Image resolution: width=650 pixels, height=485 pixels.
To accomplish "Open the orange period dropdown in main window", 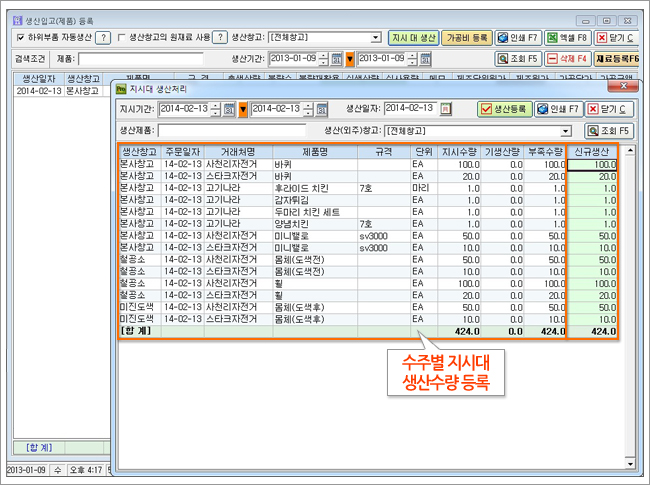I will pos(350,59).
